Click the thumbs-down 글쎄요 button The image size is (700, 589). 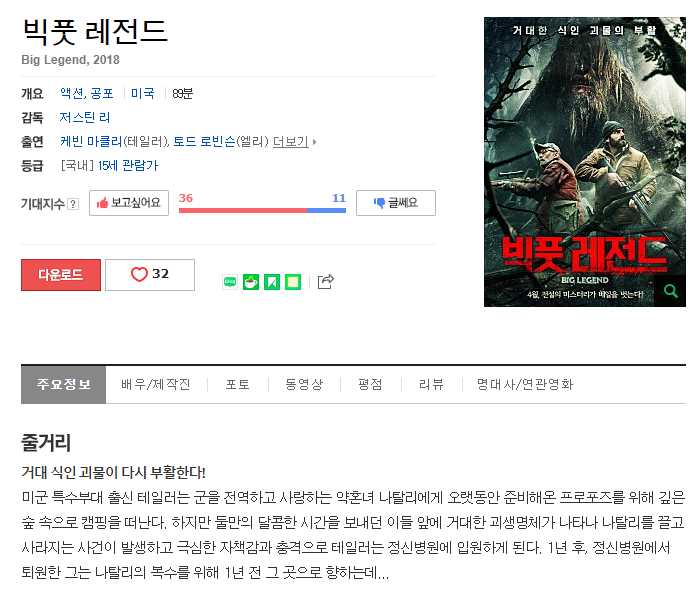click(x=396, y=203)
